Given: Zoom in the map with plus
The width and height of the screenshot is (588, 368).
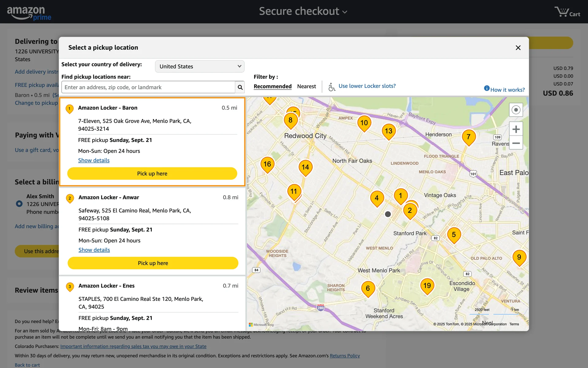Looking at the screenshot, I should (x=516, y=129).
